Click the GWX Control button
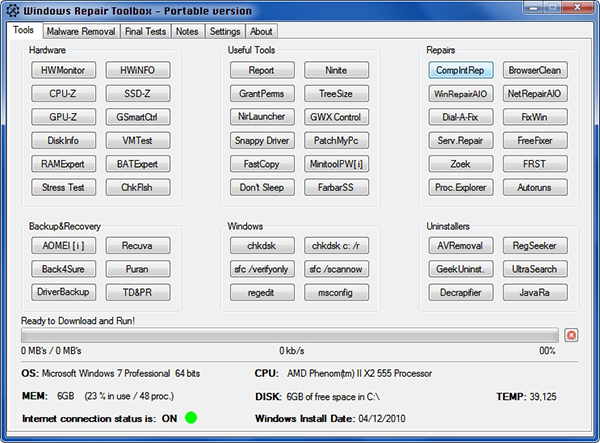This screenshot has width=600, height=443. point(336,117)
